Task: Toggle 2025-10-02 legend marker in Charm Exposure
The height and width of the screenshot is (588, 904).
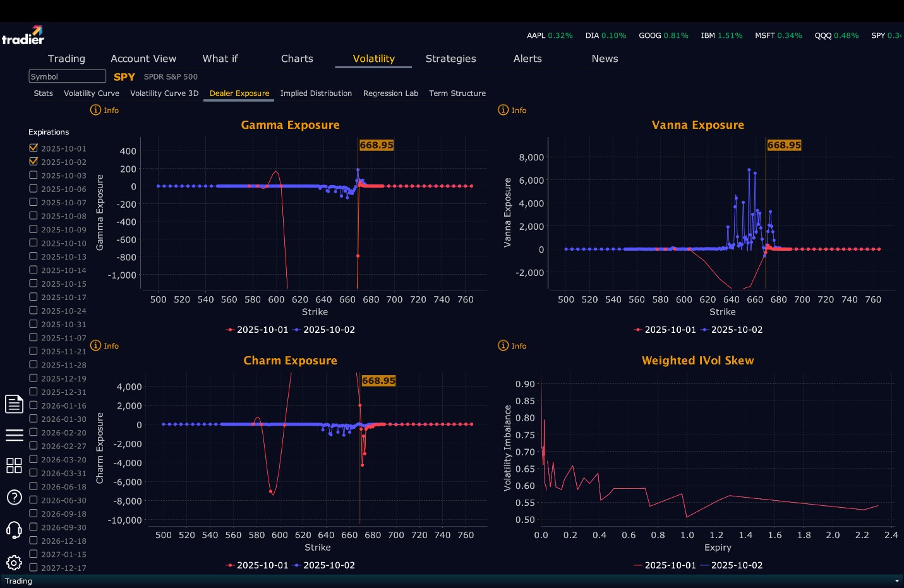Action: coord(296,565)
